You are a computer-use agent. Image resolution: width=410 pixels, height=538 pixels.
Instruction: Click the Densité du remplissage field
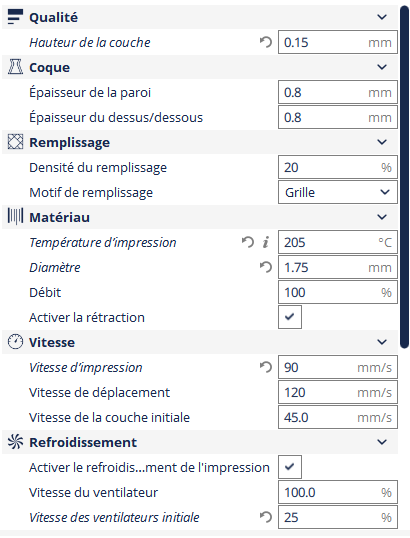[338, 167]
